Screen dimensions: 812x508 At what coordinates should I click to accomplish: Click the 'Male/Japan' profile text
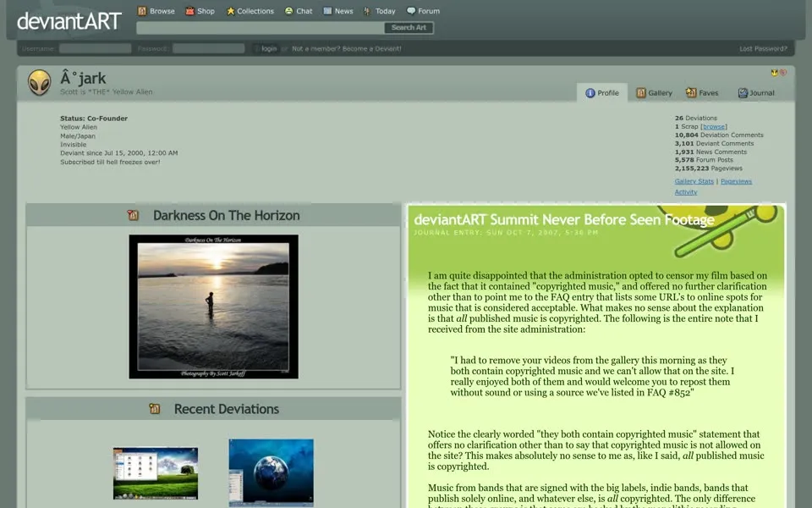click(x=77, y=135)
